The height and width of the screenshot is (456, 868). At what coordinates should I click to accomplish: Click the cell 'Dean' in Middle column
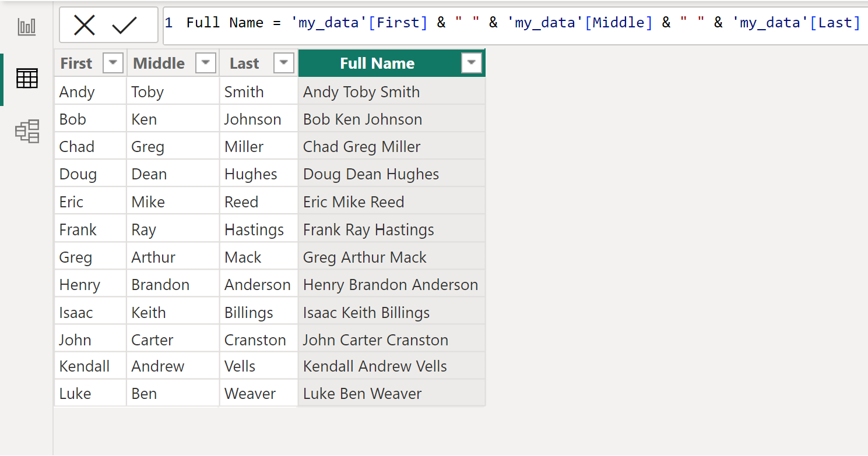(x=173, y=174)
